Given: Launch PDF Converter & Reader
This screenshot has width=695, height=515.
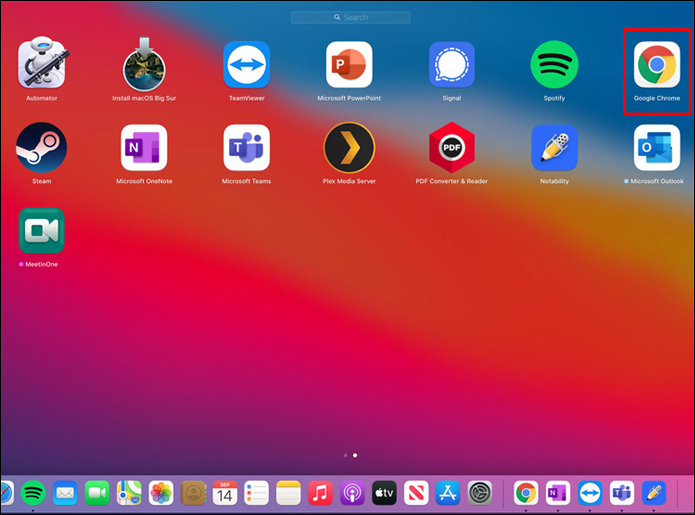Looking at the screenshot, I should pyautogui.click(x=452, y=148).
